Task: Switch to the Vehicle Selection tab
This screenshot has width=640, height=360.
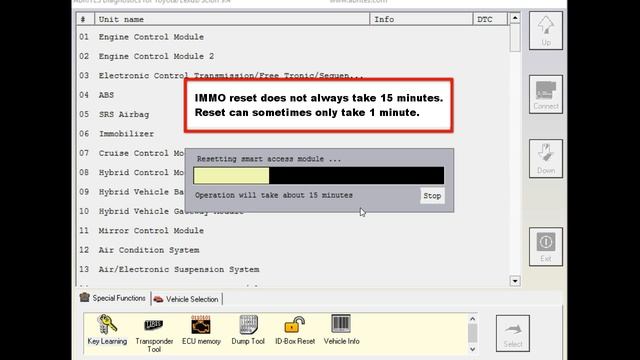Action: click(x=187, y=299)
